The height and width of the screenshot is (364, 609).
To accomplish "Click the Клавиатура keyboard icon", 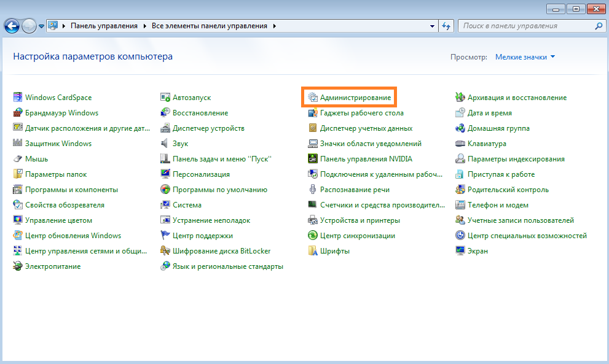I will [460, 143].
